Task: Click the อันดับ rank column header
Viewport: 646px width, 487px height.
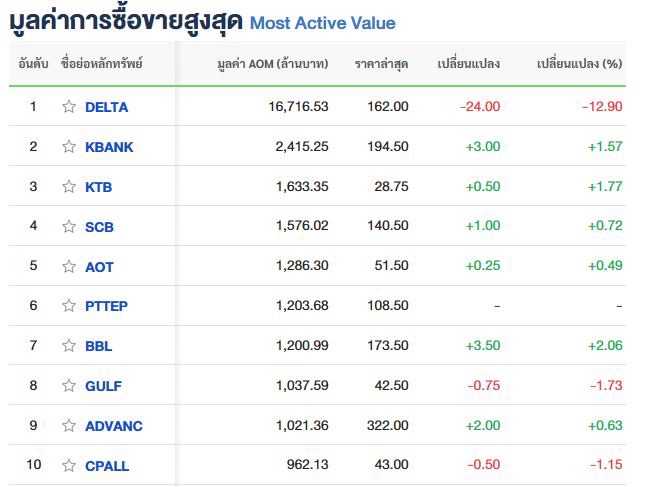Action: coord(32,64)
